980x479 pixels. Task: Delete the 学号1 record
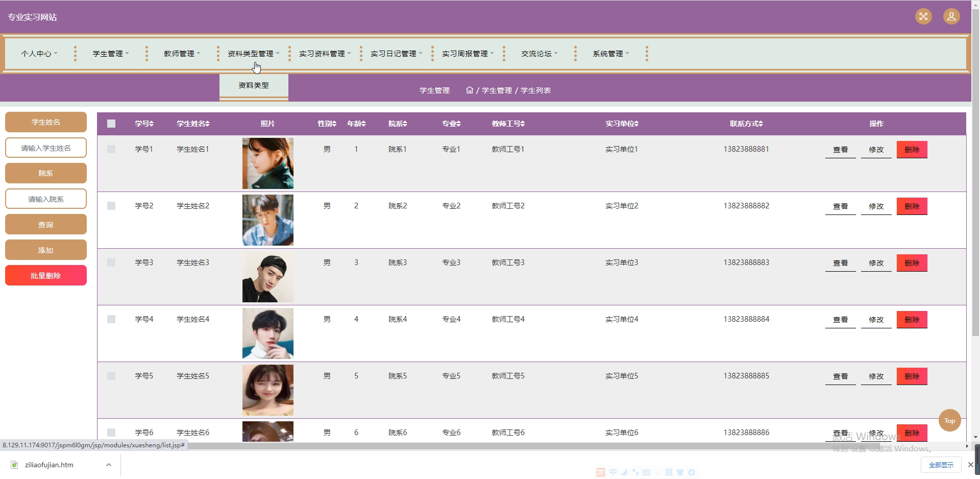pos(912,150)
